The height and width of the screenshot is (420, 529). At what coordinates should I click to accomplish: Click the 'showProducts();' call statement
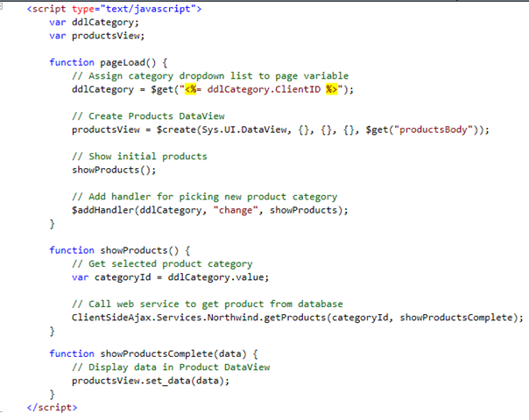point(114,170)
